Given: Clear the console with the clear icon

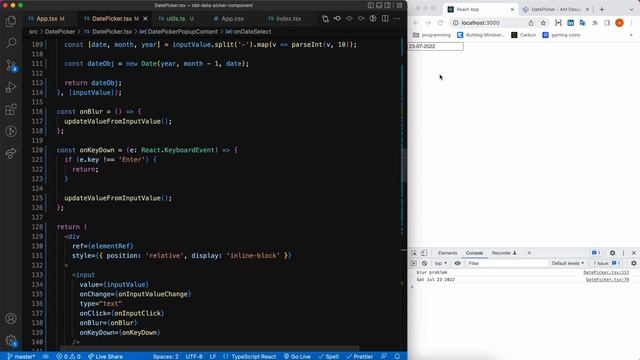Looking at the screenshot, I should pyautogui.click(x=424, y=263).
